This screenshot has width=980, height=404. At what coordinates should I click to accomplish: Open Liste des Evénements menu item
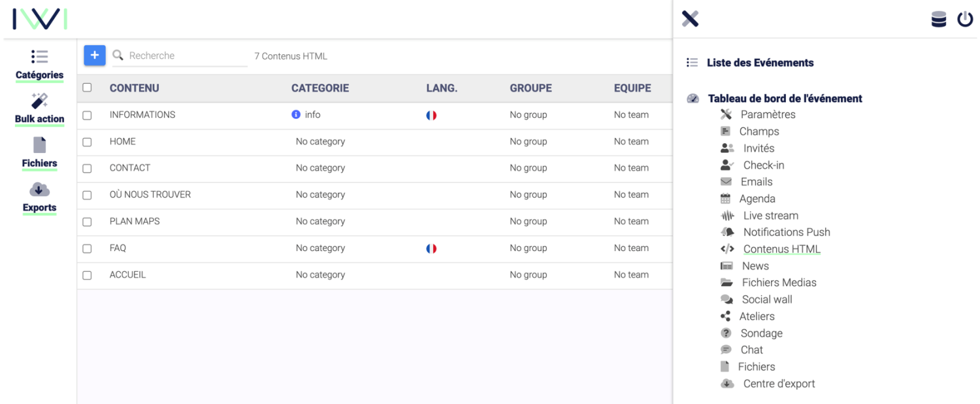click(x=760, y=63)
